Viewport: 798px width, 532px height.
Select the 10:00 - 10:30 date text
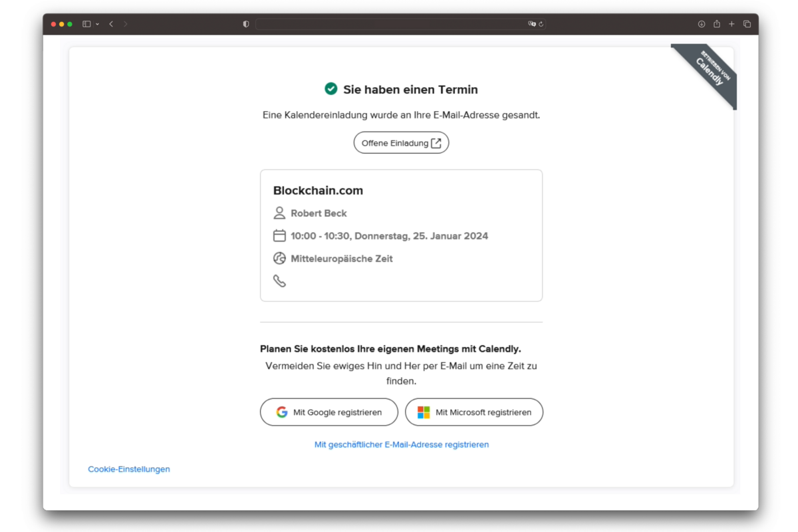click(389, 235)
